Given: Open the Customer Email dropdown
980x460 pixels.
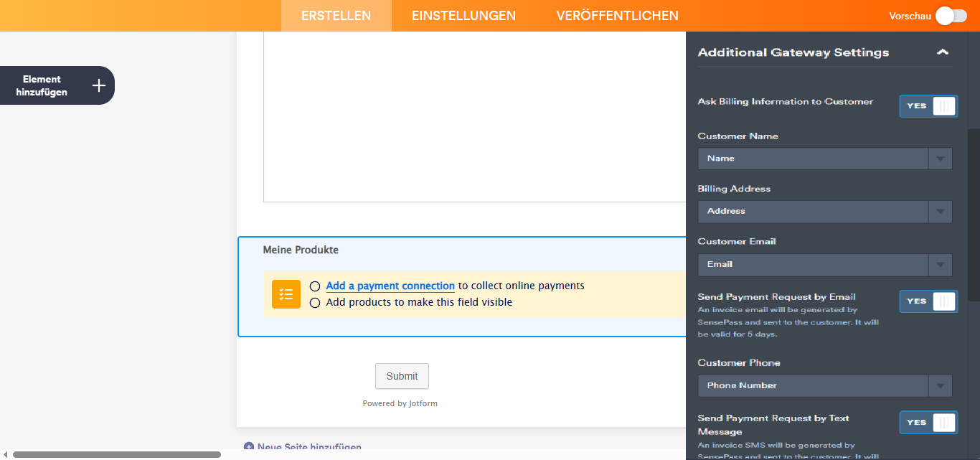Looking at the screenshot, I should (x=940, y=264).
